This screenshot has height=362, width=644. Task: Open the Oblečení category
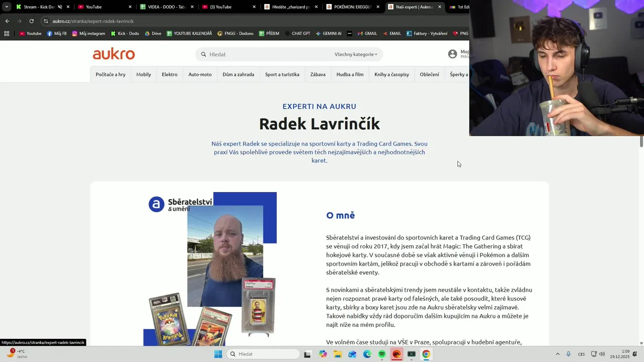pos(429,74)
